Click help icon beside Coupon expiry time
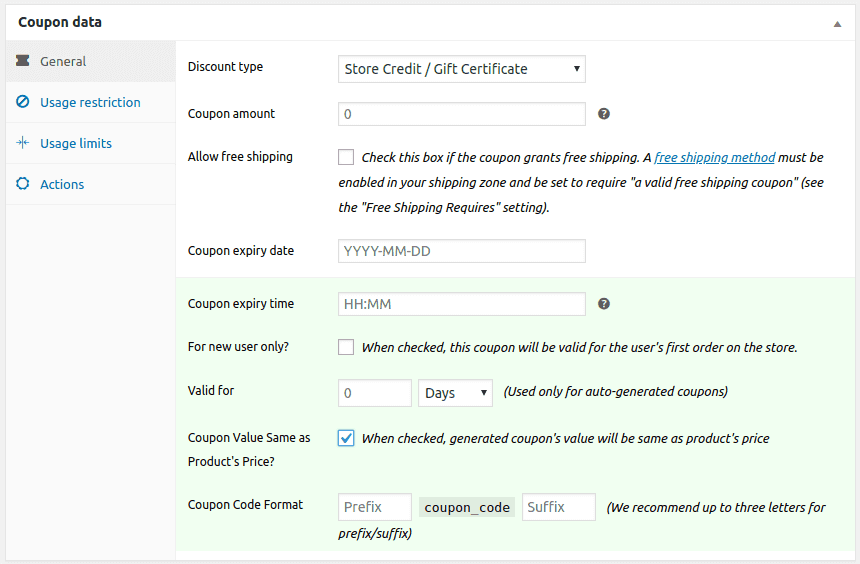 (x=604, y=304)
